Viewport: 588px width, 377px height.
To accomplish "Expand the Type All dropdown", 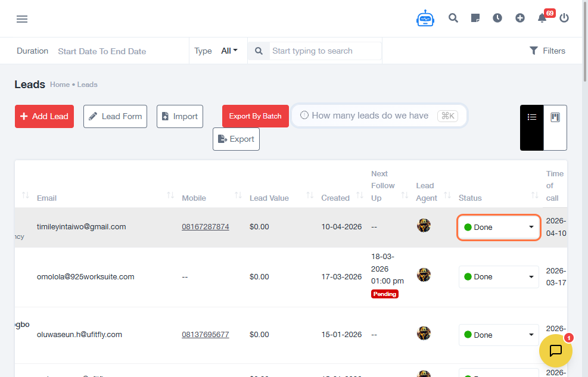I will tap(229, 51).
